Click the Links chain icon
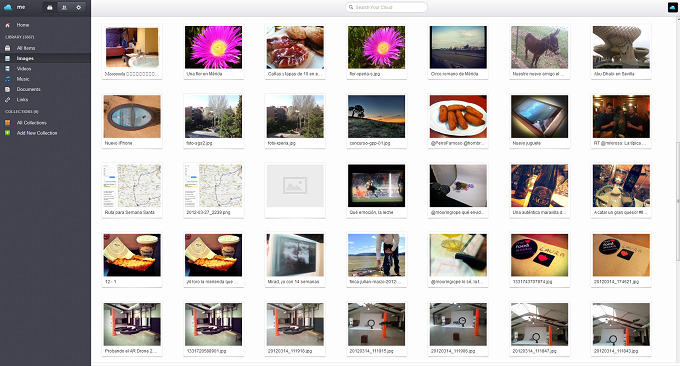This screenshot has height=366, width=680. (7, 100)
